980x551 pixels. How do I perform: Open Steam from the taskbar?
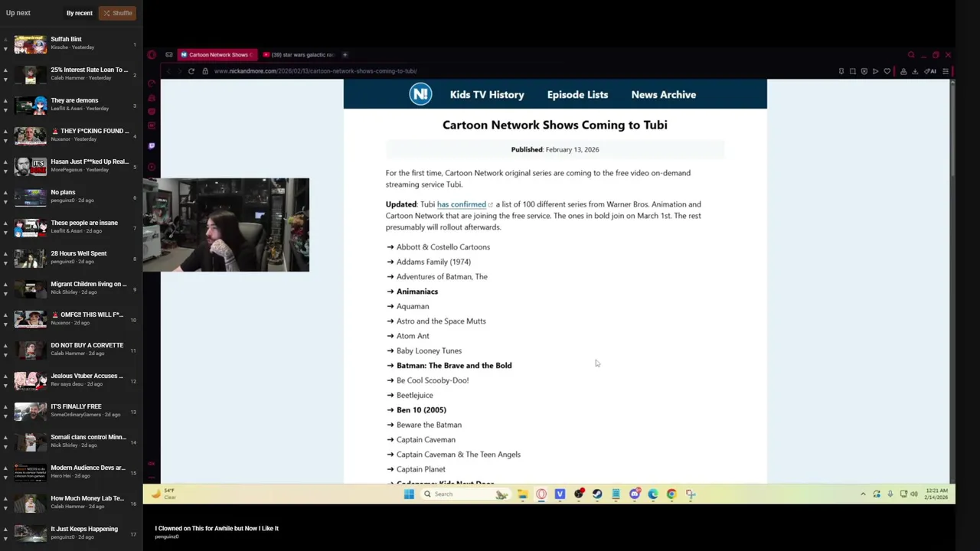click(597, 494)
